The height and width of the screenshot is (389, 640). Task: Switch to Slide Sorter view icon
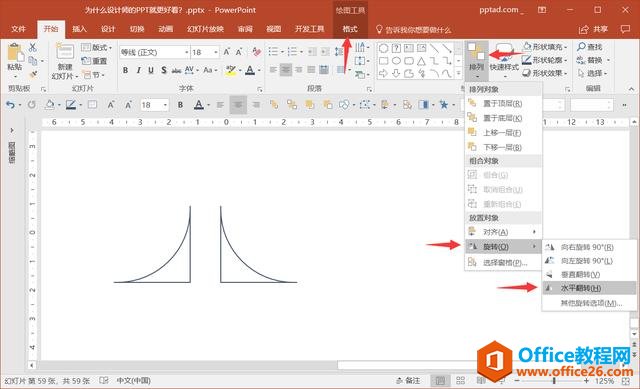(460, 380)
